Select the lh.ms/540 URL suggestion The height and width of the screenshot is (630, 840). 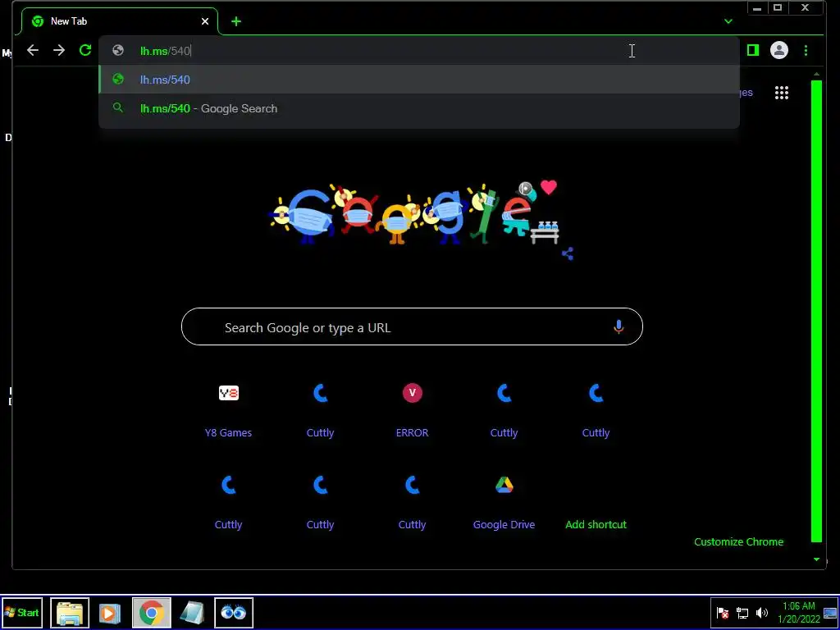[x=419, y=80]
